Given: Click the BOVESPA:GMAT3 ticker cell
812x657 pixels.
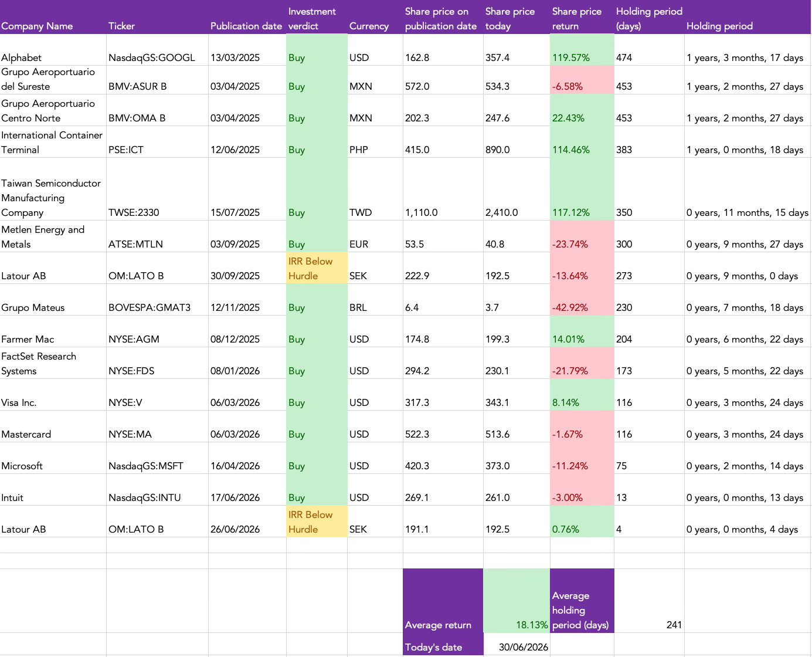Looking at the screenshot, I should tap(157, 300).
